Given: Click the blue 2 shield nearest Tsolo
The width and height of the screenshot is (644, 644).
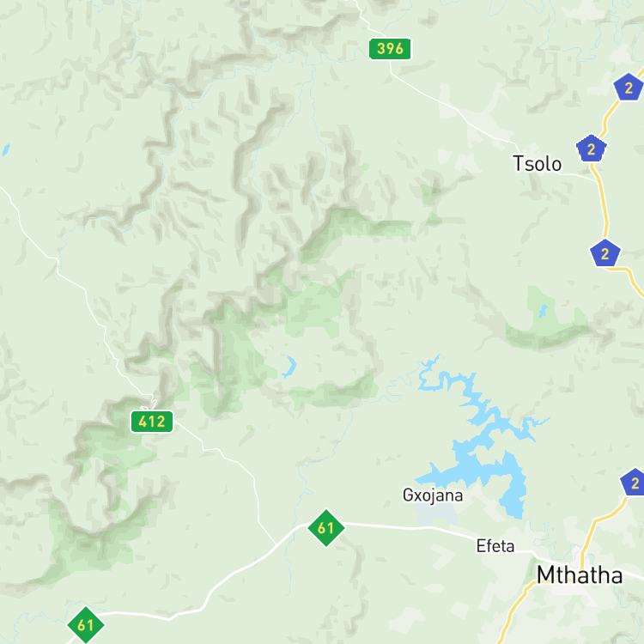Looking at the screenshot, I should pyautogui.click(x=592, y=149).
